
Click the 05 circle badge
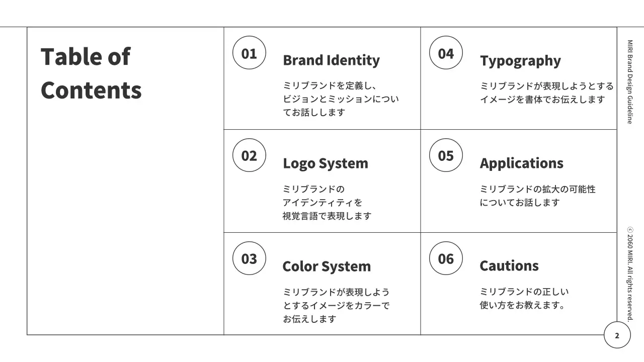pos(446,155)
